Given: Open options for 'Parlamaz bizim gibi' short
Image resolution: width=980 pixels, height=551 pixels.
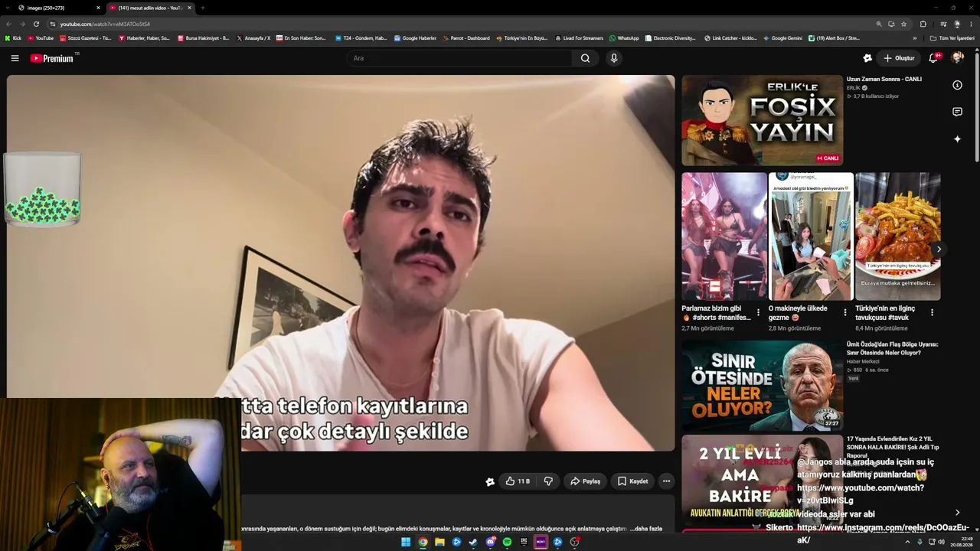Looking at the screenshot, I should [x=758, y=312].
